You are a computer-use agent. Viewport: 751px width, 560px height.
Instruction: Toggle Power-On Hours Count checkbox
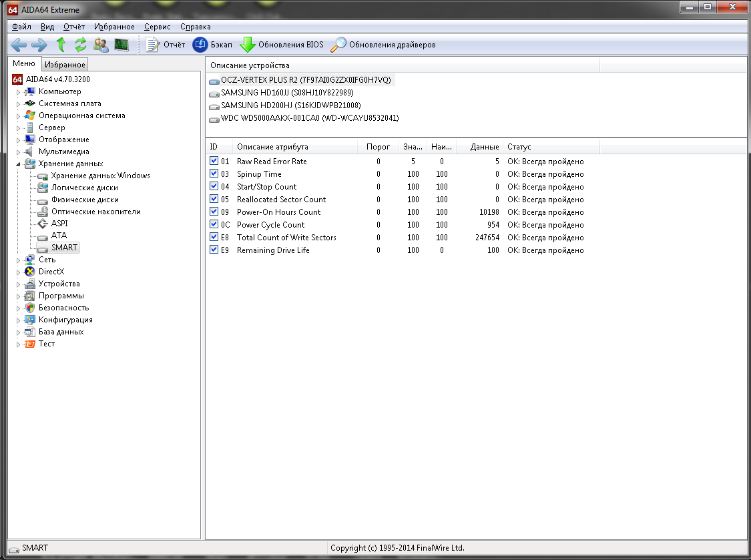tap(214, 212)
